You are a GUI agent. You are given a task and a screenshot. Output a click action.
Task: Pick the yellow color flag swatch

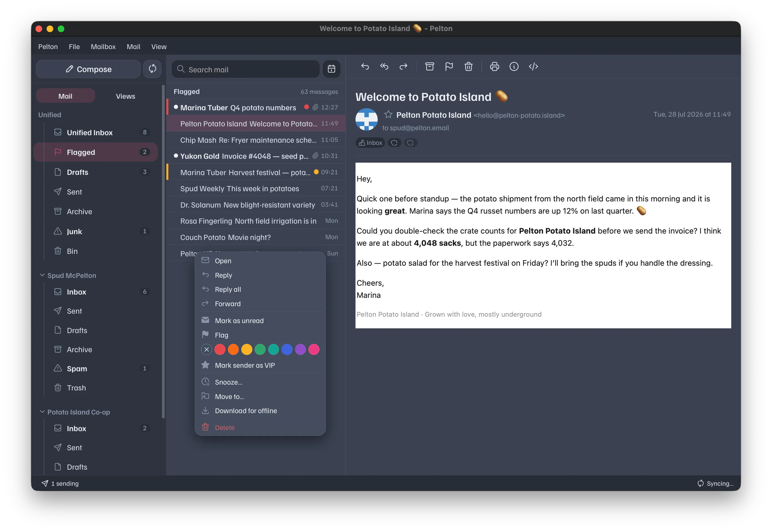247,349
